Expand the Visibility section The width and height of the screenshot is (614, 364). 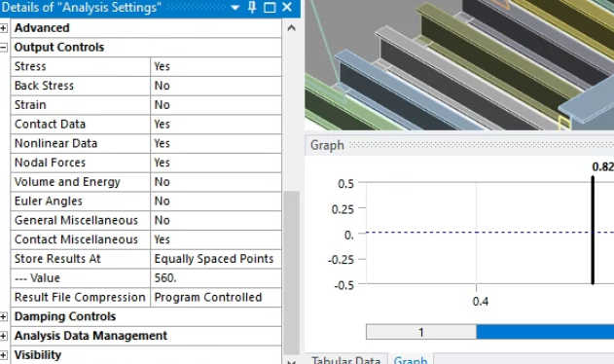coord(4,355)
